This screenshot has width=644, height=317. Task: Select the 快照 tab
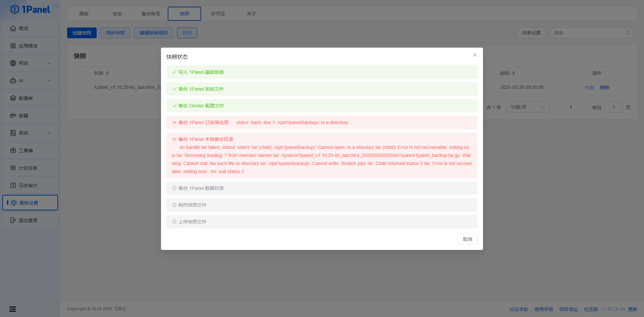[x=184, y=14]
